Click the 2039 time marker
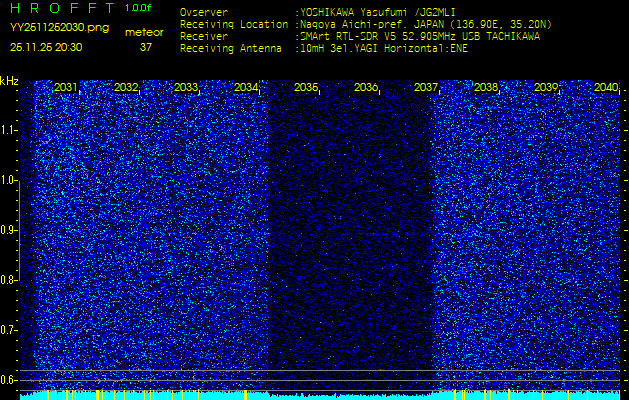 [x=546, y=87]
